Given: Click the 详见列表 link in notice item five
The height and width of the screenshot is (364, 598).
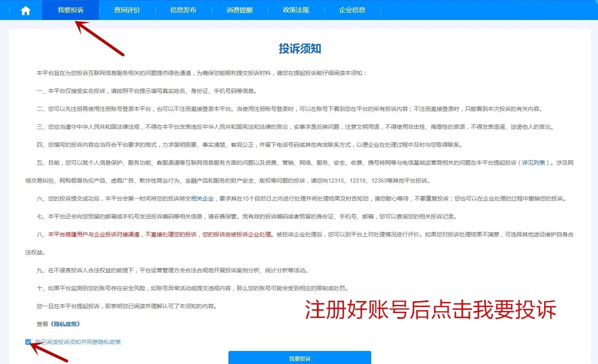Looking at the screenshot, I should tap(534, 162).
